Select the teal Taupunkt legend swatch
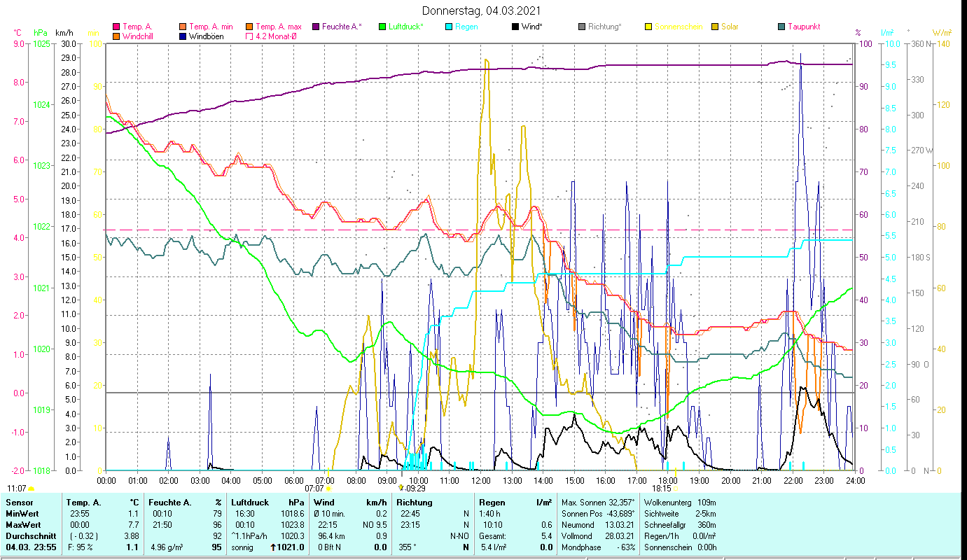 click(781, 27)
